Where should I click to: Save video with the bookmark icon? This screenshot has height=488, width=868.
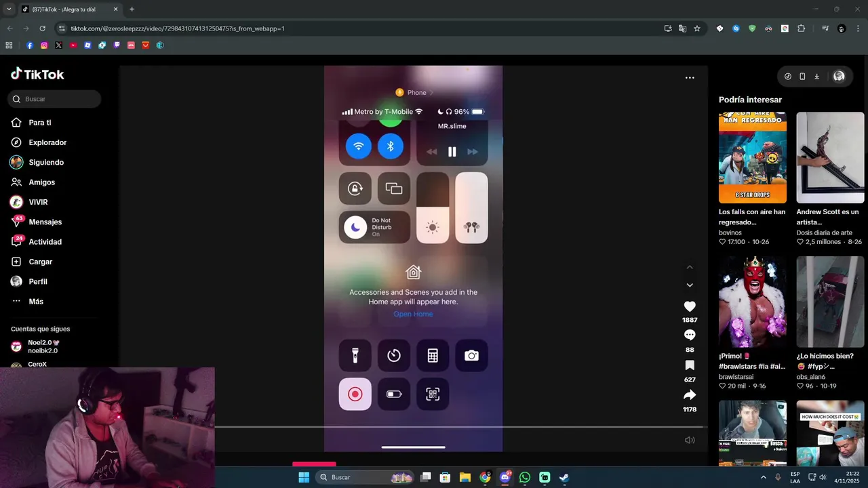(x=690, y=365)
